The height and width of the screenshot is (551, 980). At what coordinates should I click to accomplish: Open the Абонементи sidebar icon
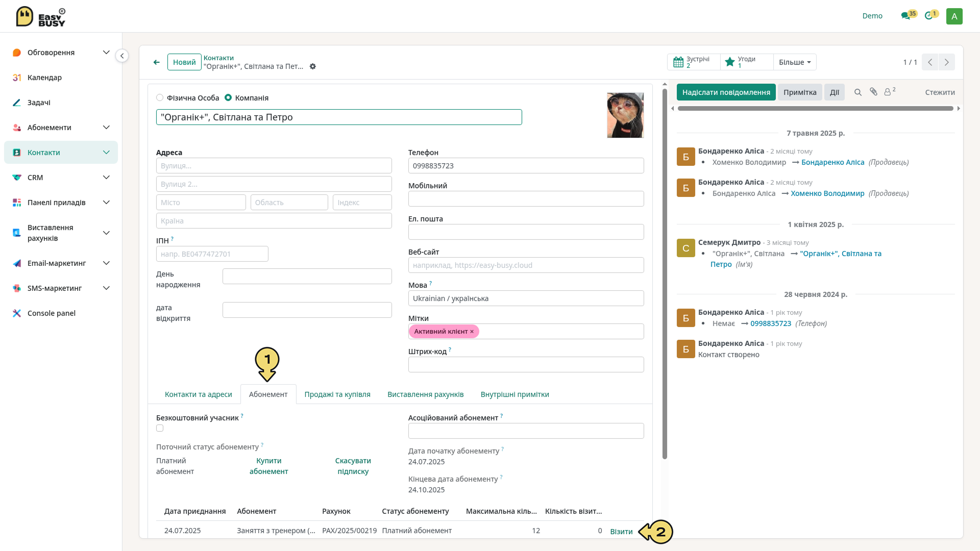click(x=17, y=128)
